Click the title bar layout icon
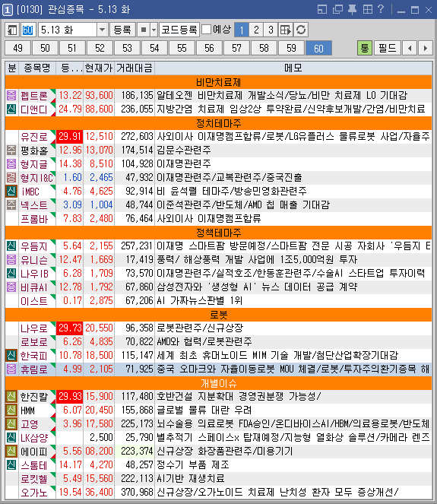The image size is (437, 504). point(322,9)
